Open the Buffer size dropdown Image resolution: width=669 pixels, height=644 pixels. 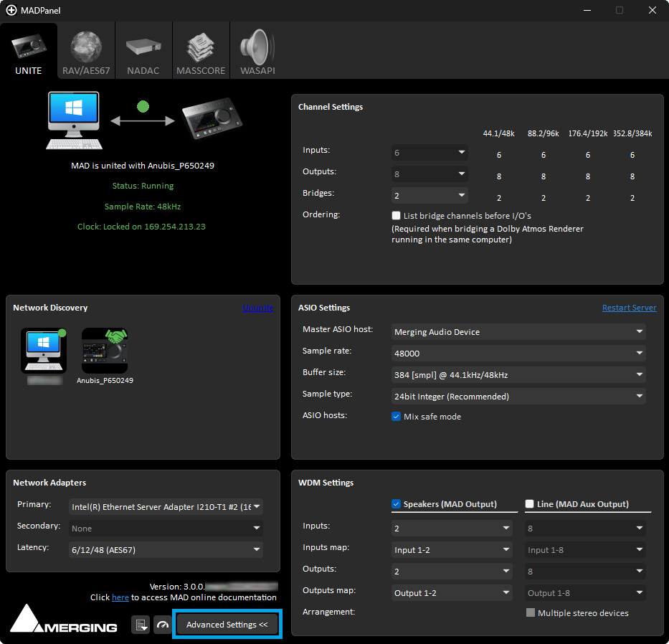(x=518, y=374)
